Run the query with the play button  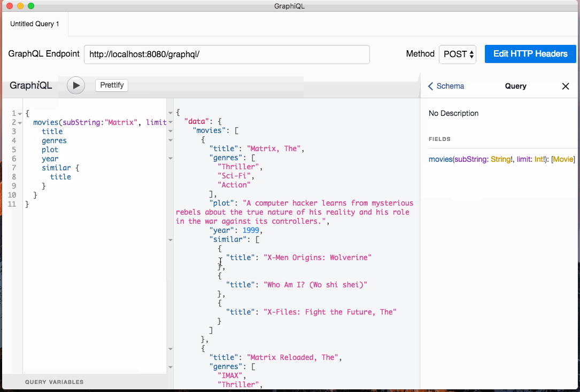tap(76, 85)
